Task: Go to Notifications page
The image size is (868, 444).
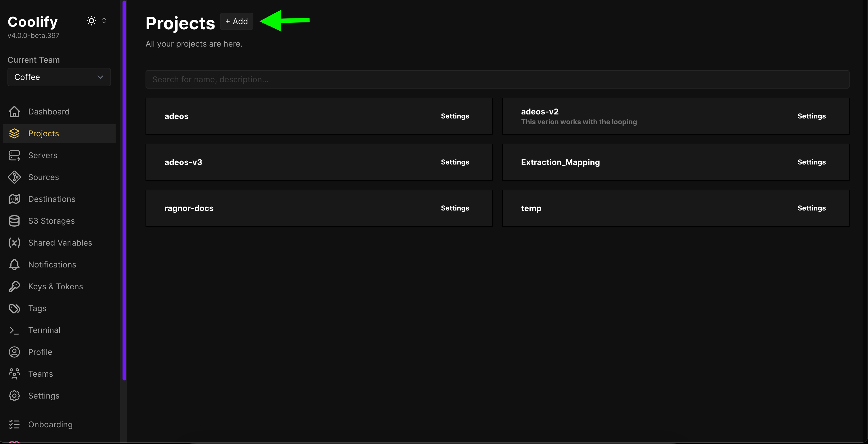Action: coord(59,265)
